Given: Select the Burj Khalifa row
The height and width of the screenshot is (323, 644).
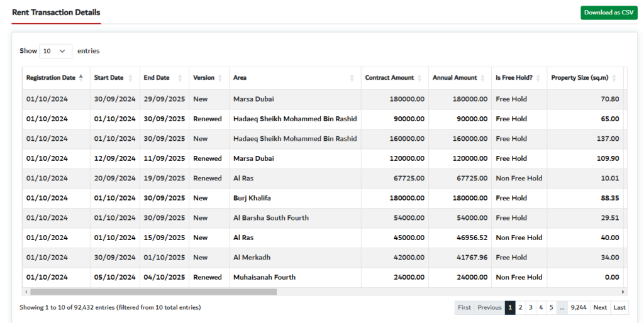Looking at the screenshot, I should click(252, 198).
